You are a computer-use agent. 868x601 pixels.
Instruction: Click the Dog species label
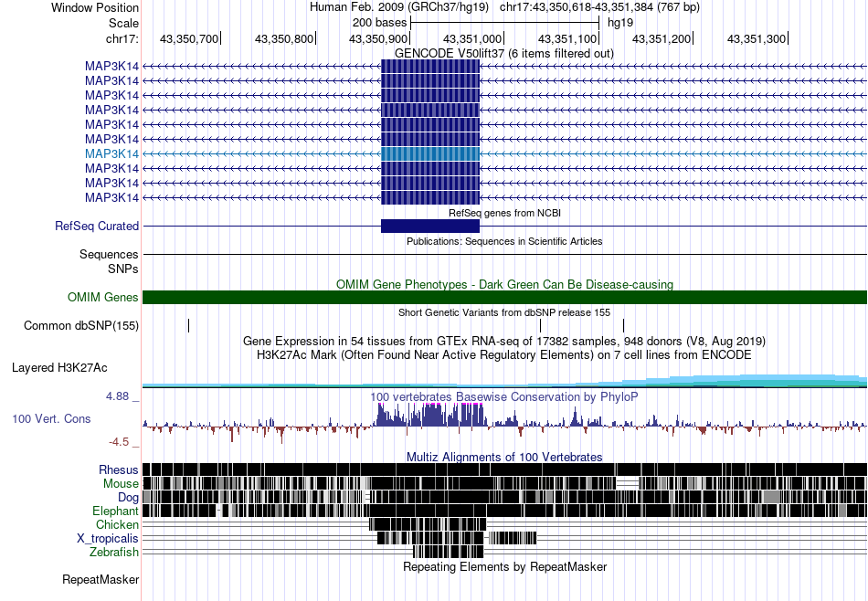click(x=128, y=498)
